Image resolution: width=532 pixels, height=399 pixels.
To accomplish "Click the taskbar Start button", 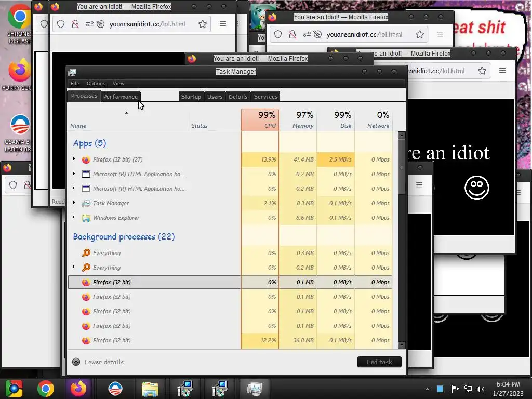I will (13, 389).
